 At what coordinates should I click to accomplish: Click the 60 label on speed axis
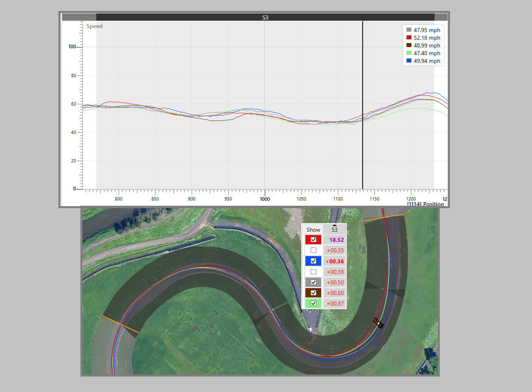click(x=74, y=104)
